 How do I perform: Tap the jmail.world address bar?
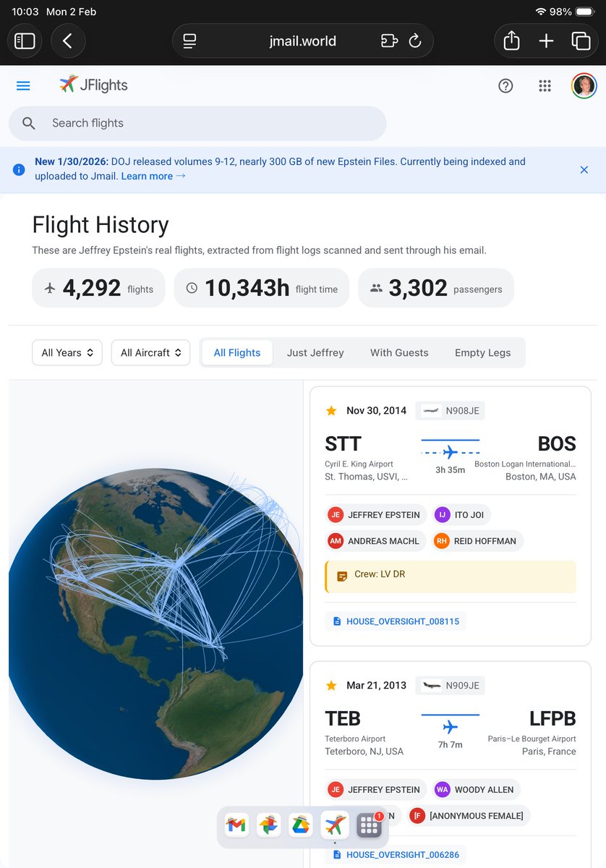pyautogui.click(x=302, y=41)
